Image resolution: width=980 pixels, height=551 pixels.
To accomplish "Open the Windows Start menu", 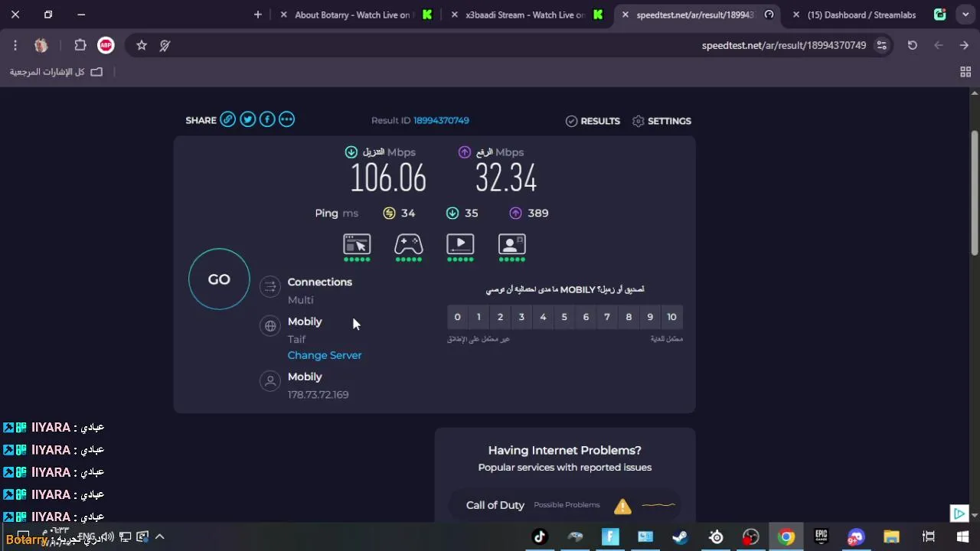I will point(962,536).
